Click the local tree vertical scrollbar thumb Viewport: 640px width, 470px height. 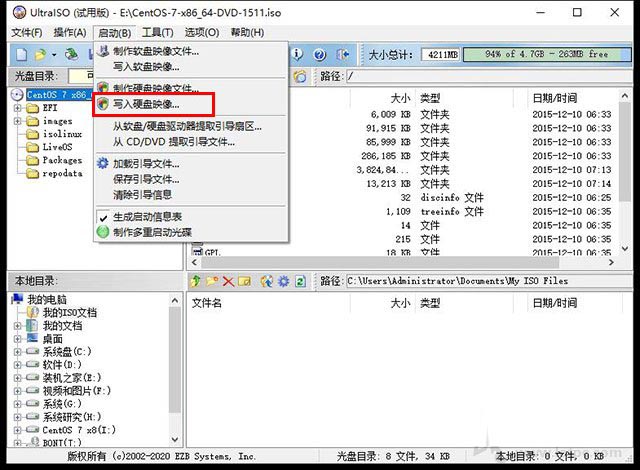(175, 359)
